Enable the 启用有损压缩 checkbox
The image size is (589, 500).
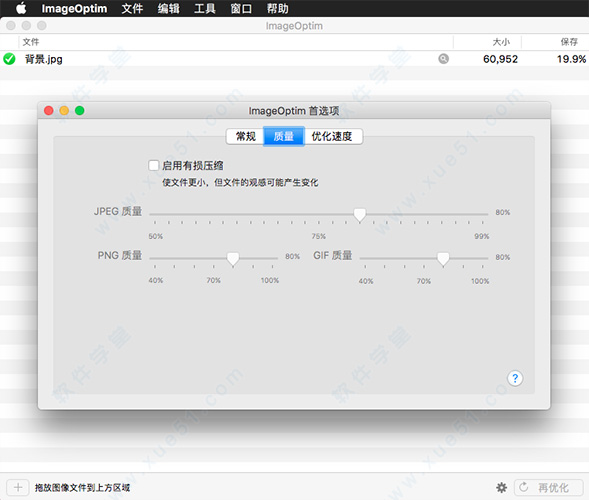coord(154,165)
